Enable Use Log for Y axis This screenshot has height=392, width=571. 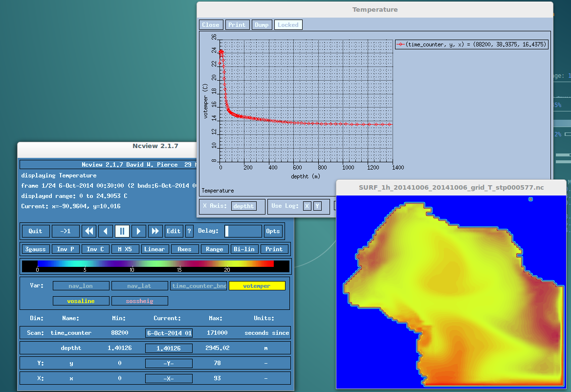[x=317, y=206]
